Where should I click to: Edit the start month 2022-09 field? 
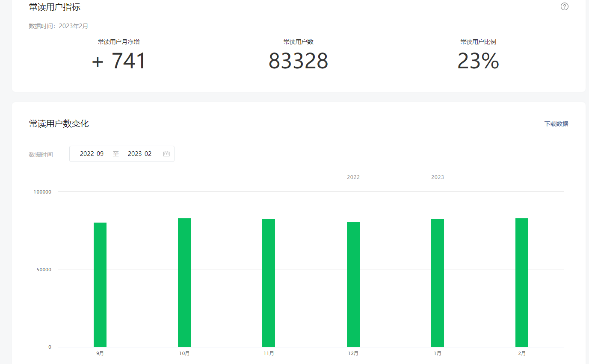tap(92, 154)
